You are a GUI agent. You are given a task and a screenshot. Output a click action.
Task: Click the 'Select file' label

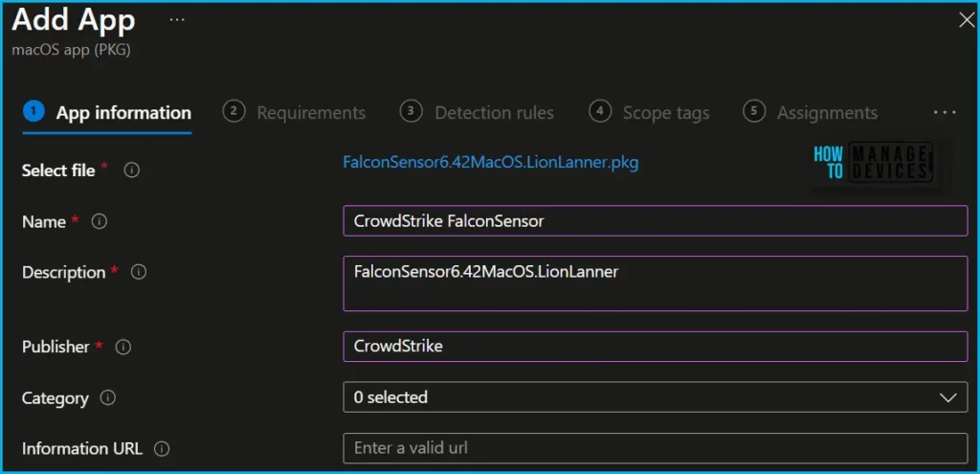[x=58, y=170]
